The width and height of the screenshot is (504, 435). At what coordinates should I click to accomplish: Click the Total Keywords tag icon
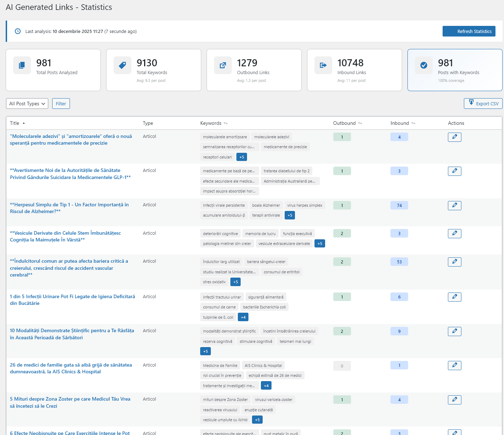(x=122, y=65)
